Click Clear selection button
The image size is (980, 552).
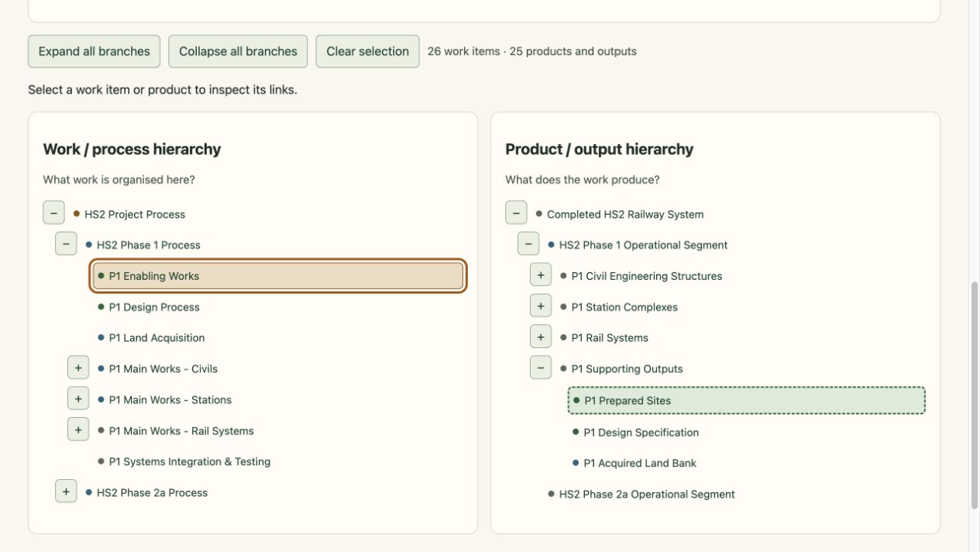pyautogui.click(x=367, y=51)
